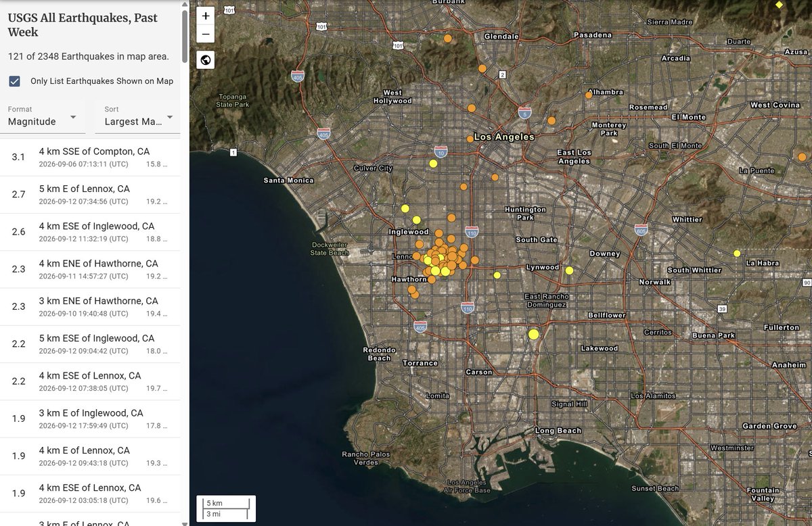The image size is (812, 526).
Task: Select the 3.1 quake SSE of Compton
Action: click(90, 158)
